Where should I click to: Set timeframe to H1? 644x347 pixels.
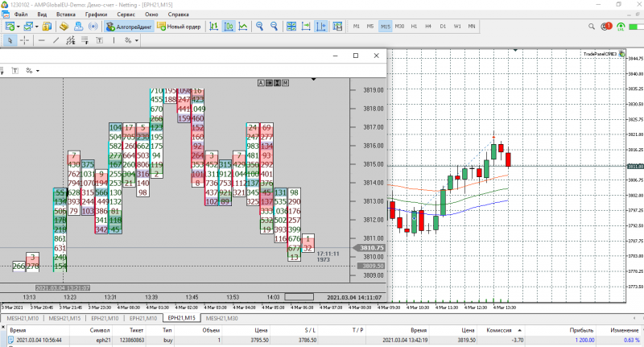(414, 27)
